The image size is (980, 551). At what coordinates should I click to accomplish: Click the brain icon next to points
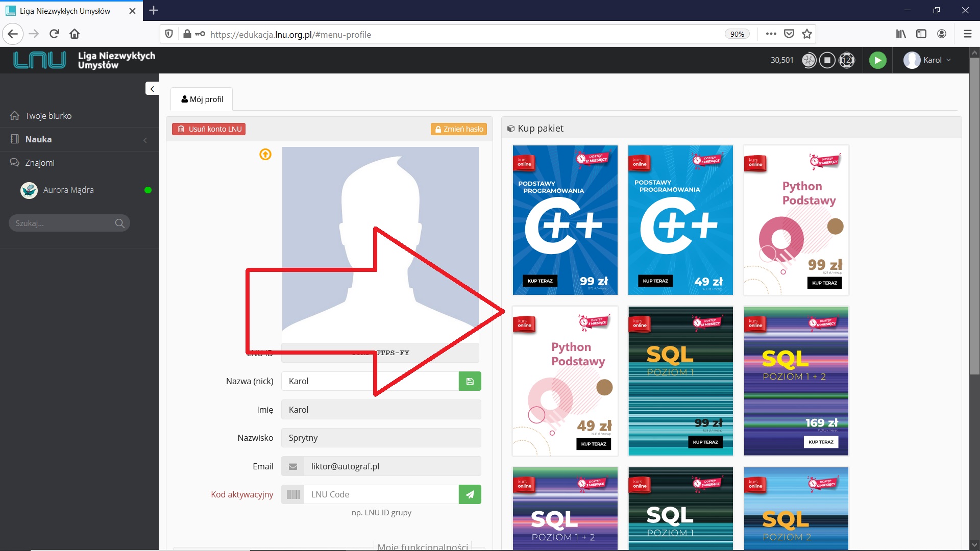coord(809,60)
